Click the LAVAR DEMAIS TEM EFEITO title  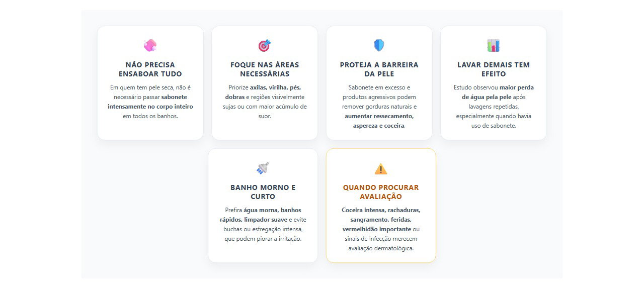pos(494,69)
